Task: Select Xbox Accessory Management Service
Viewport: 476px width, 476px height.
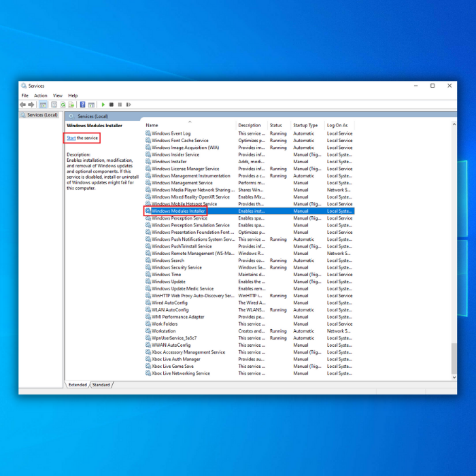Action: pyautogui.click(x=250, y=352)
